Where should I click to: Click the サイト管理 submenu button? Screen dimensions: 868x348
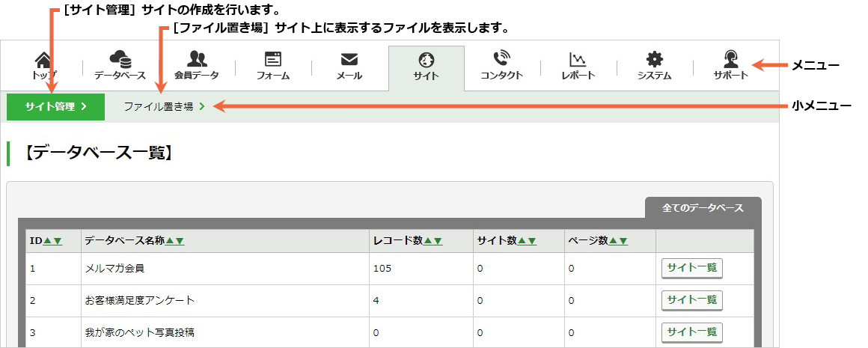click(55, 107)
